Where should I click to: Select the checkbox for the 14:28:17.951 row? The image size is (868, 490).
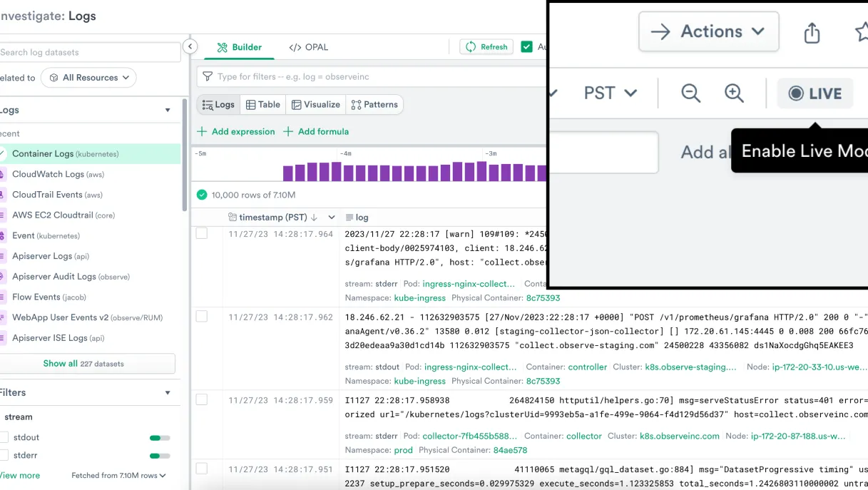click(x=202, y=469)
